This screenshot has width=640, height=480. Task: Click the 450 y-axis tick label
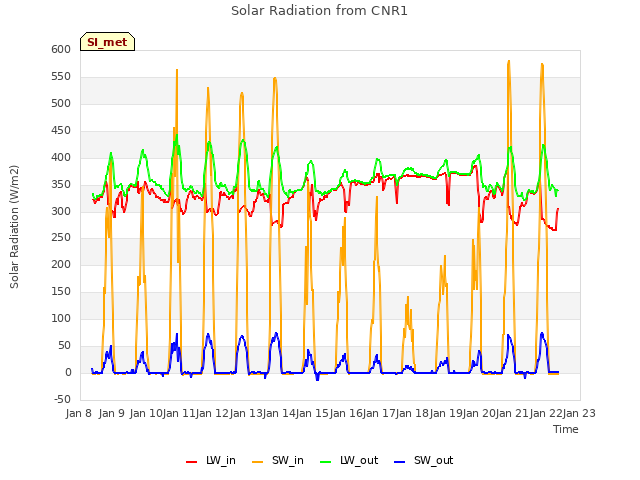click(61, 130)
